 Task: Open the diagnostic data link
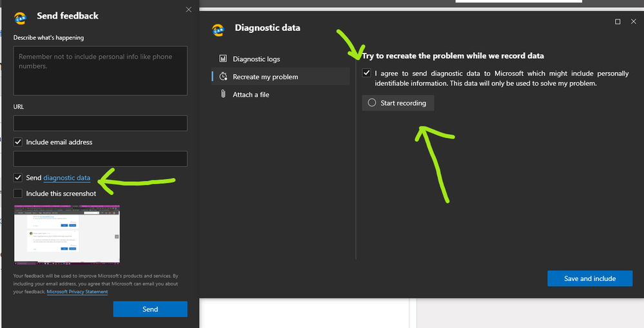click(x=66, y=178)
